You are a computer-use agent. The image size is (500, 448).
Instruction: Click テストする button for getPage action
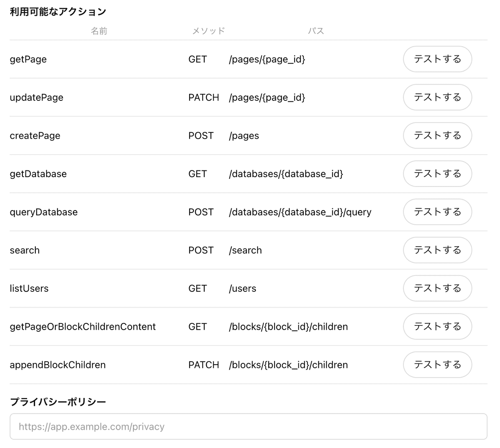point(437,59)
